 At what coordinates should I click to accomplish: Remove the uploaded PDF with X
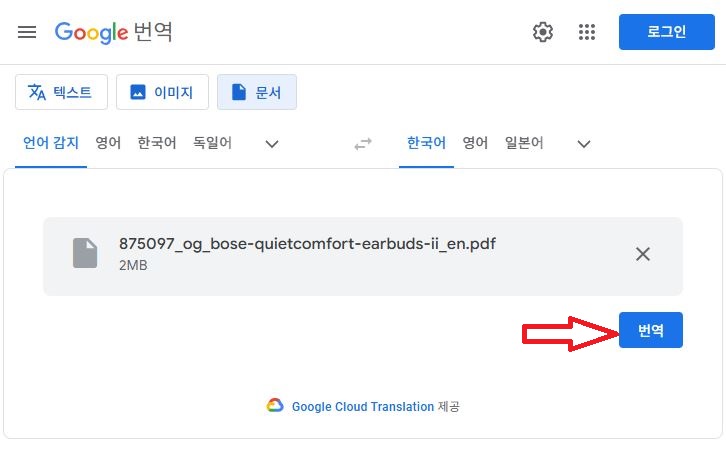[x=643, y=254]
